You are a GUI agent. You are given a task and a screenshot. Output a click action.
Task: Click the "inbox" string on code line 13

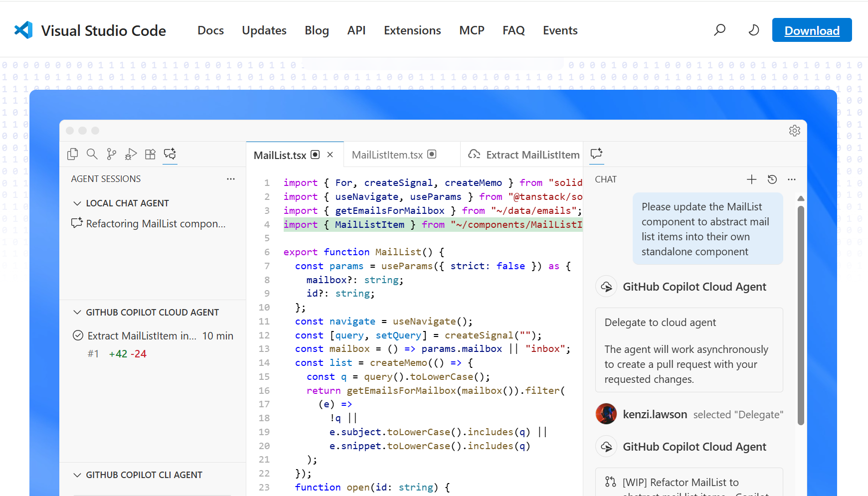545,349
